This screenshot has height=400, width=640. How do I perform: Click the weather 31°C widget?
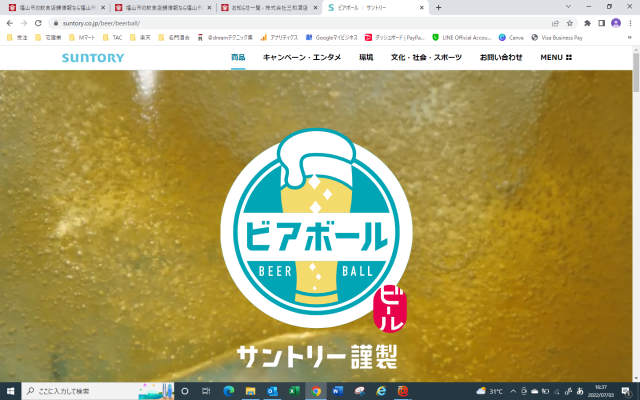pyautogui.click(x=489, y=391)
